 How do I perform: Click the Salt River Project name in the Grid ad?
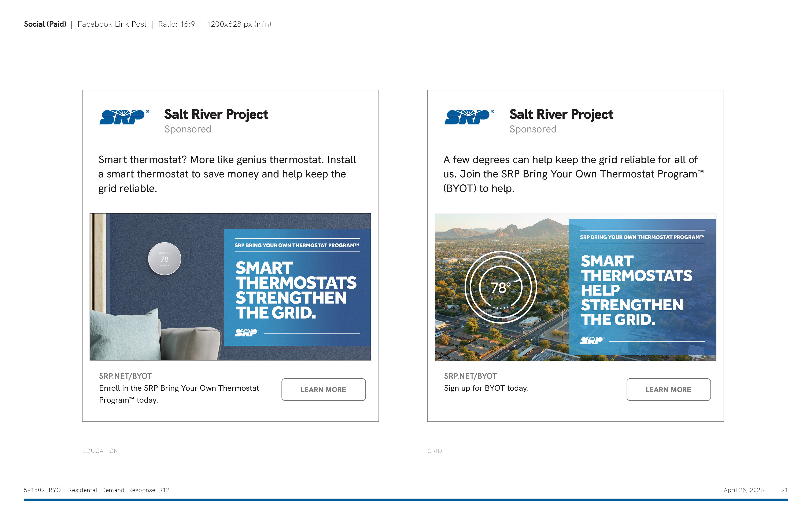point(561,115)
